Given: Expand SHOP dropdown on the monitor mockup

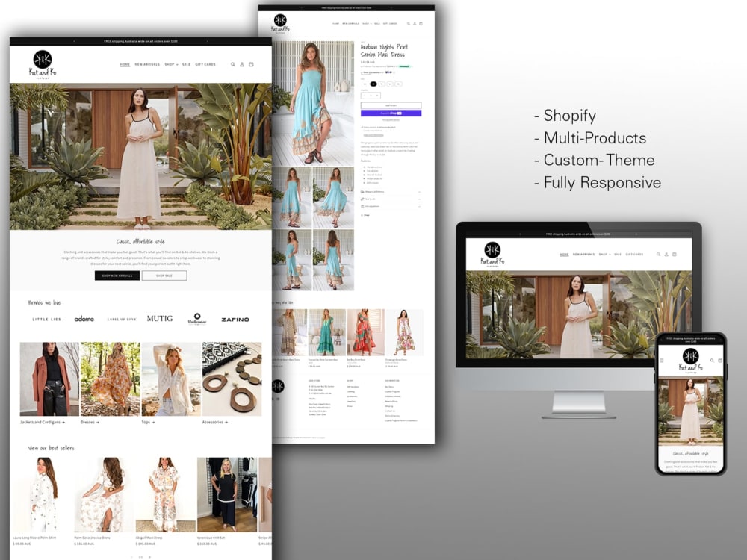Looking at the screenshot, I should click(x=605, y=255).
